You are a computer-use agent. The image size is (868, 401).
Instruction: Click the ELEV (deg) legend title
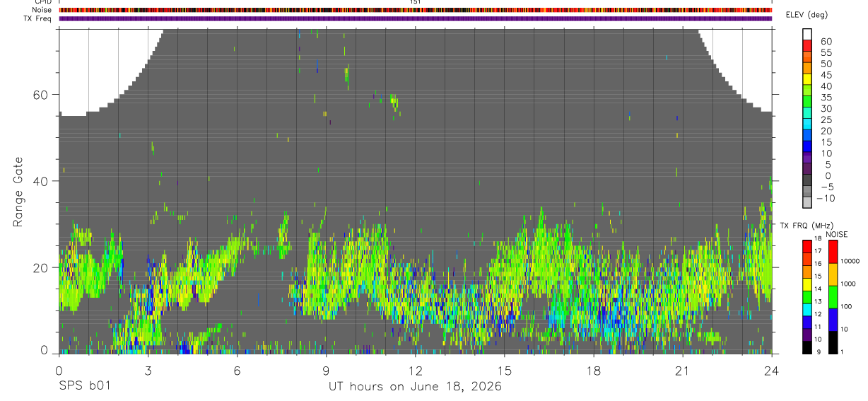pyautogui.click(x=807, y=15)
